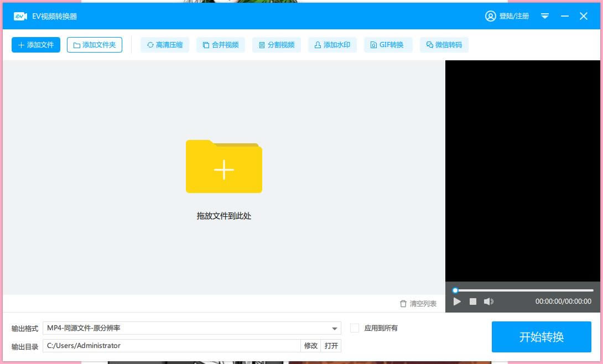
Task: Enable the 应用到所有 checkbox
Action: pyautogui.click(x=355, y=327)
